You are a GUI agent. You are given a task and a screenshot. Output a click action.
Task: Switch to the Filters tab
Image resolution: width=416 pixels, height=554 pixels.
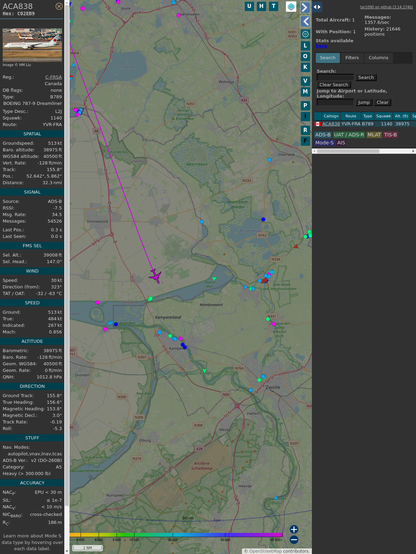pyautogui.click(x=352, y=58)
